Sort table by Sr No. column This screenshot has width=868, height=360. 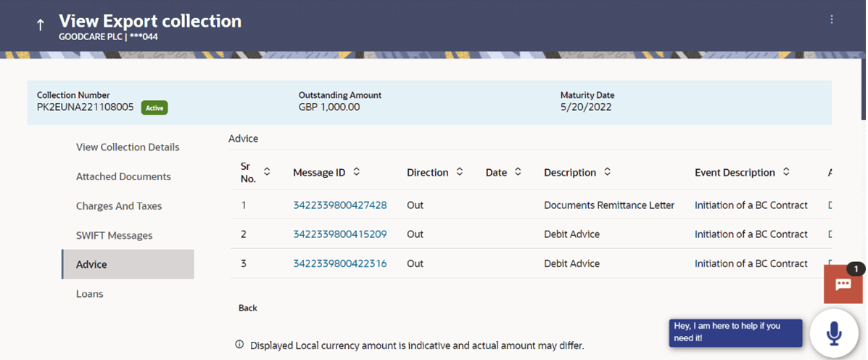[x=267, y=172]
